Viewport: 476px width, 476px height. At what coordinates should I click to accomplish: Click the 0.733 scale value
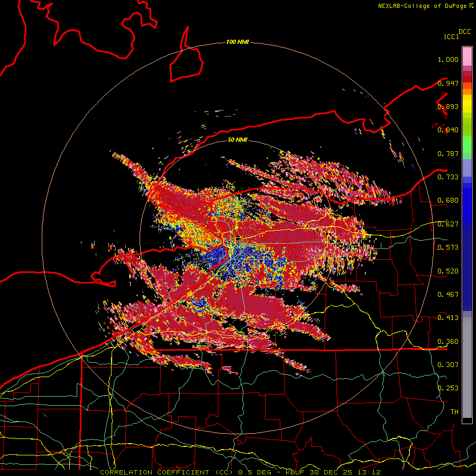click(448, 177)
